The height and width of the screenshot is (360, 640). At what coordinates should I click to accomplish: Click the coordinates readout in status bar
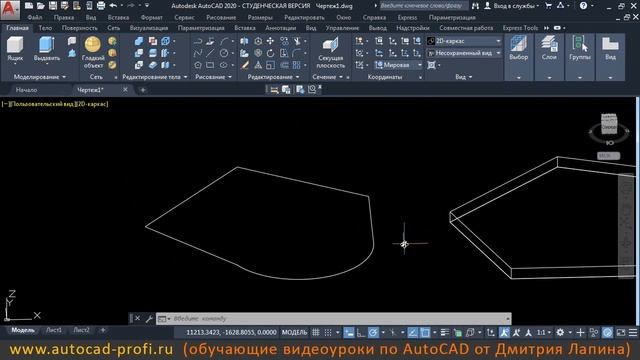[231, 333]
